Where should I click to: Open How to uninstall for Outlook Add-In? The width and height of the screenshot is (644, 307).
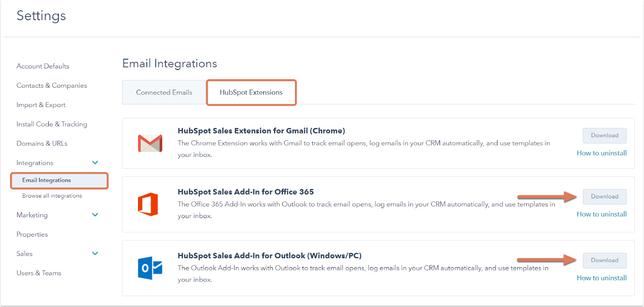coord(602,278)
